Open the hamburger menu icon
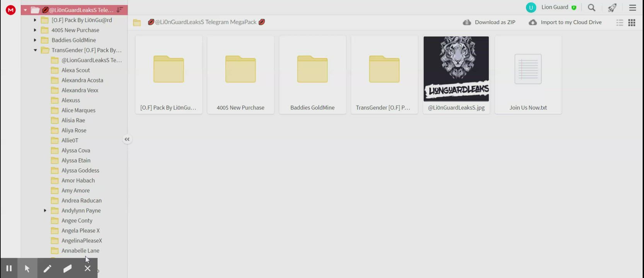Screen dimensions: 644x278 pos(632,7)
